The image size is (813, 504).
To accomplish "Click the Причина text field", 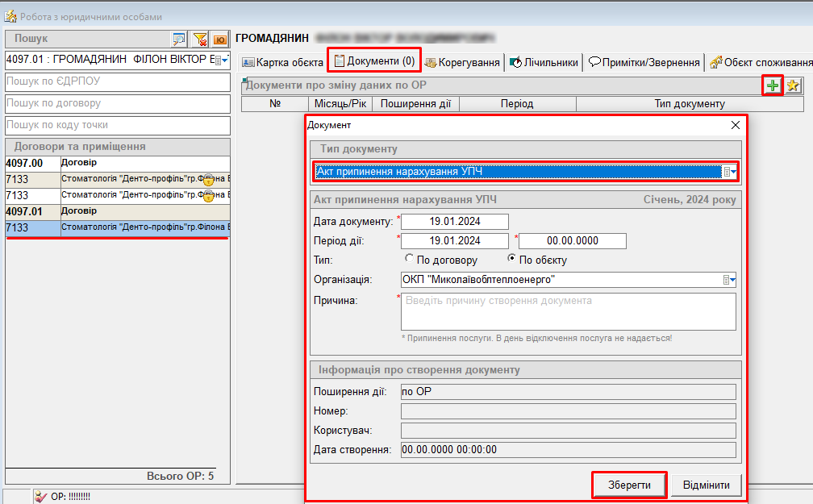I will click(569, 311).
